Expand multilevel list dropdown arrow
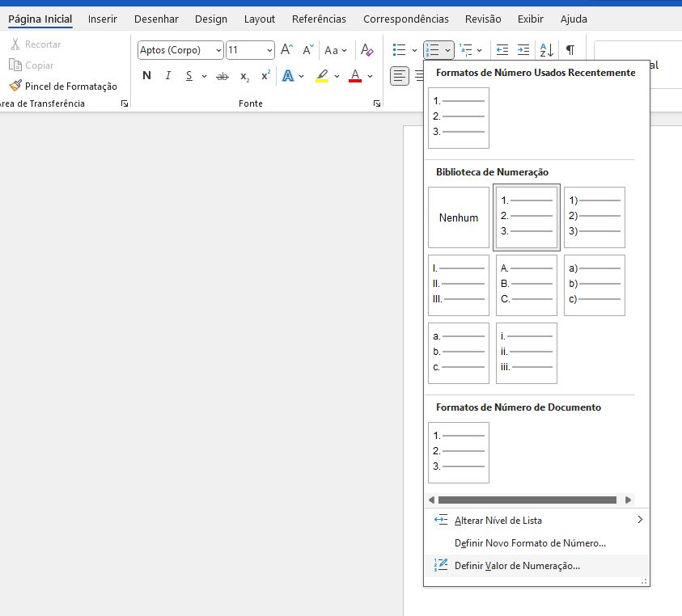 [479, 50]
